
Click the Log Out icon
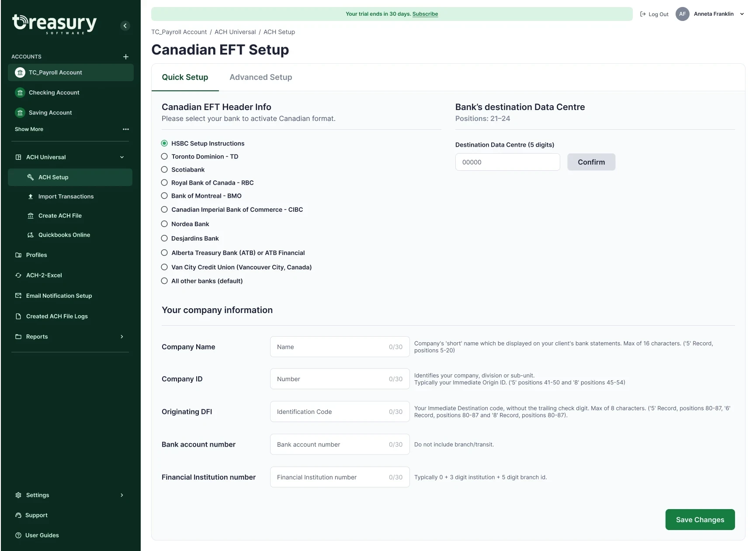pyautogui.click(x=643, y=14)
